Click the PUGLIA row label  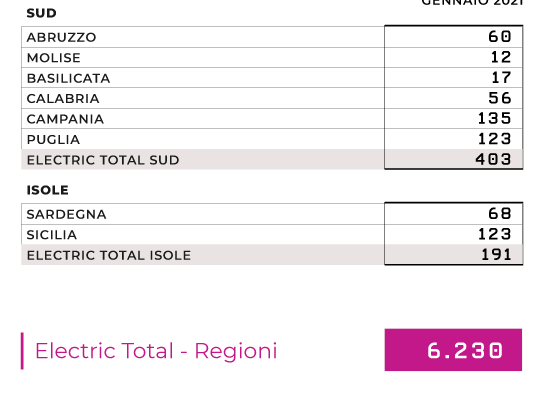(53, 140)
